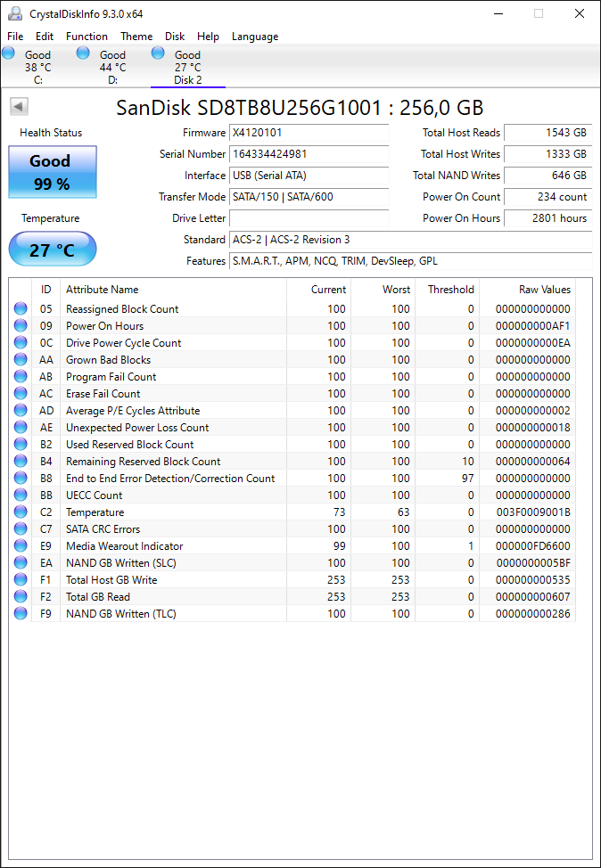The width and height of the screenshot is (601, 868).
Task: Click the Worst column header
Action: coord(383,290)
